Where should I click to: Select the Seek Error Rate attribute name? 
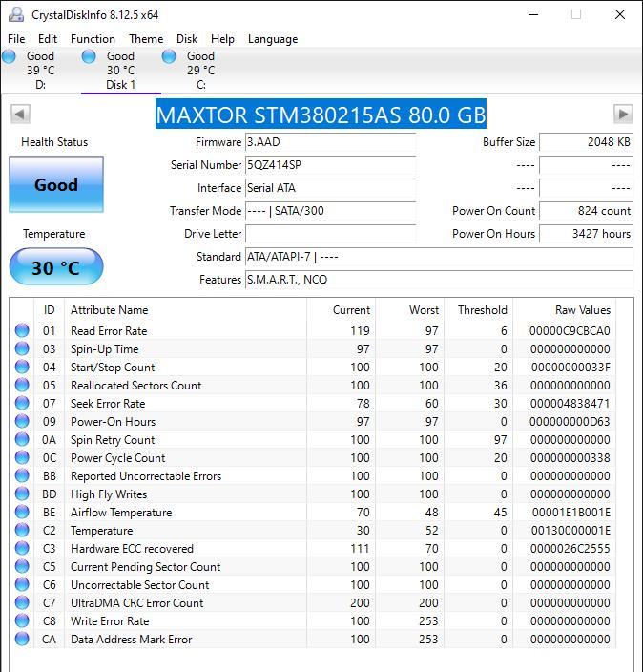pyautogui.click(x=108, y=403)
